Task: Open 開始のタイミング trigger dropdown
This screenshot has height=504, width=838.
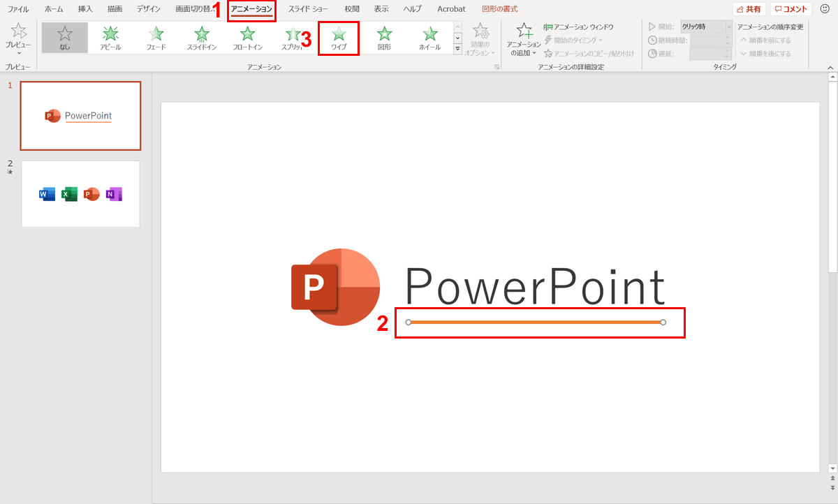Action: tap(574, 40)
